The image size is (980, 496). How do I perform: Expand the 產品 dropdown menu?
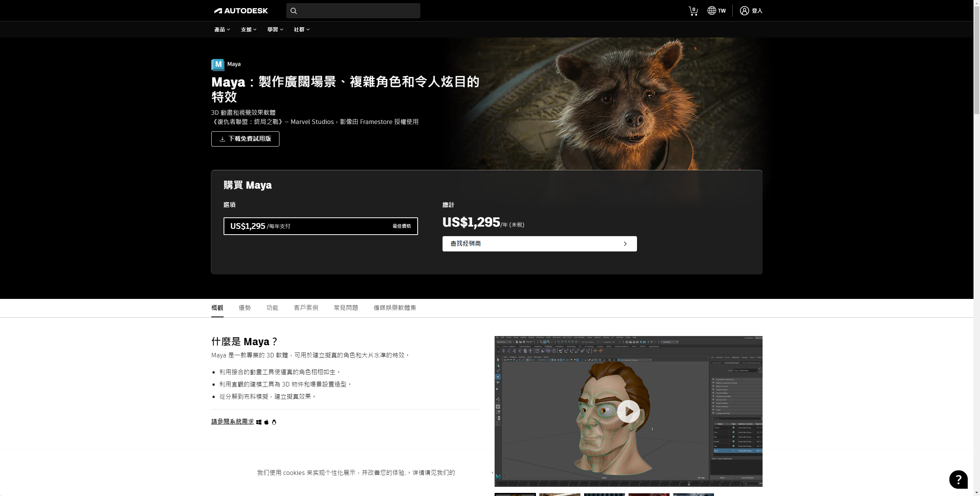click(222, 29)
